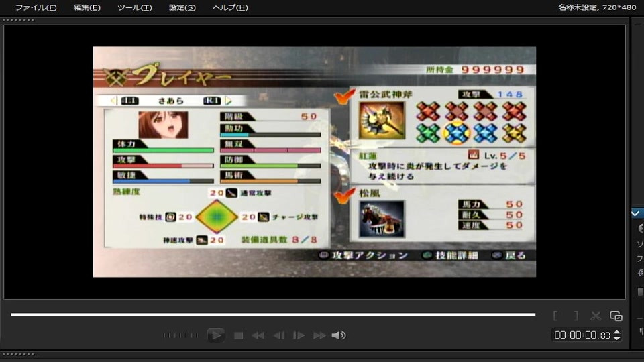644x362 pixels.
Task: Click the project title 名称未設定, 720*480
Action: click(x=597, y=7)
